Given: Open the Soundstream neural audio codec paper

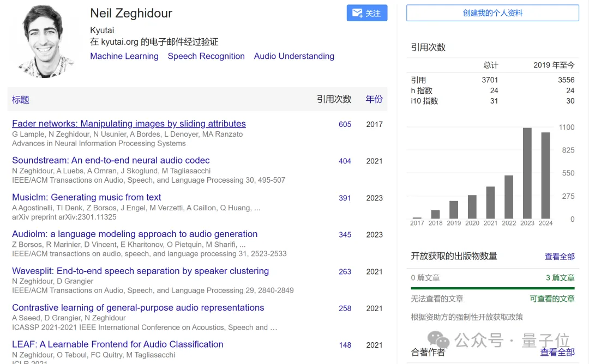Looking at the screenshot, I should point(111,160).
